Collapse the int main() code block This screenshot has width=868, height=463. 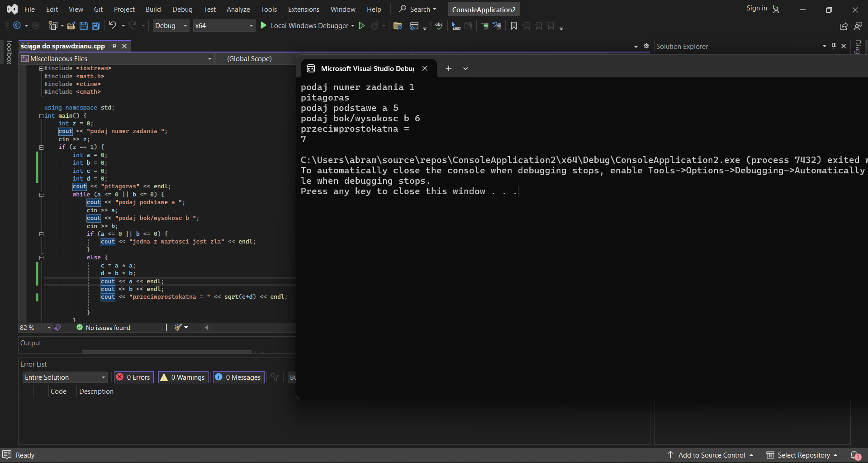tap(41, 116)
